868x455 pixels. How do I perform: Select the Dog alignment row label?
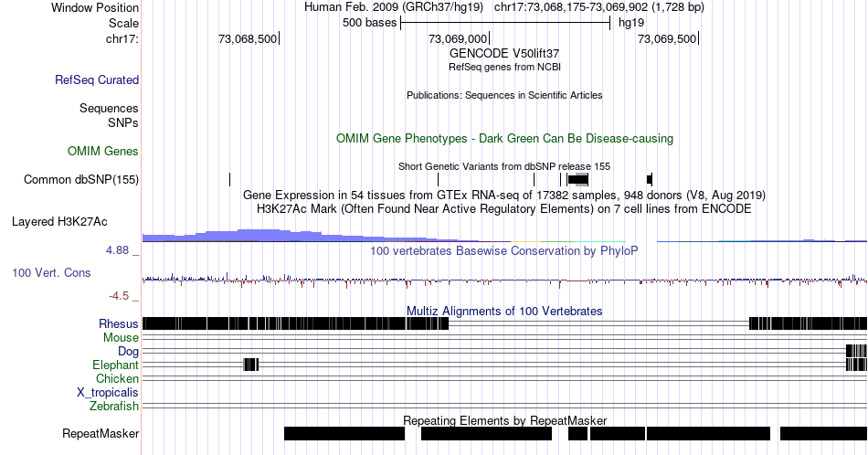129,352
